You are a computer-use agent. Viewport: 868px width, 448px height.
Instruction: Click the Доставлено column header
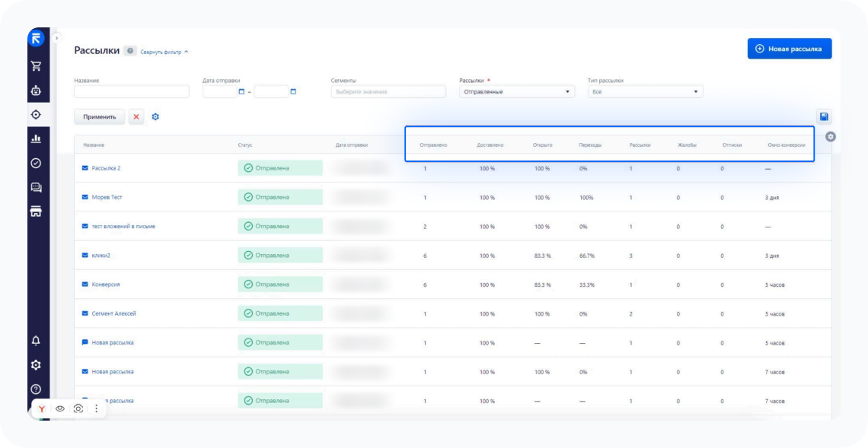[490, 145]
